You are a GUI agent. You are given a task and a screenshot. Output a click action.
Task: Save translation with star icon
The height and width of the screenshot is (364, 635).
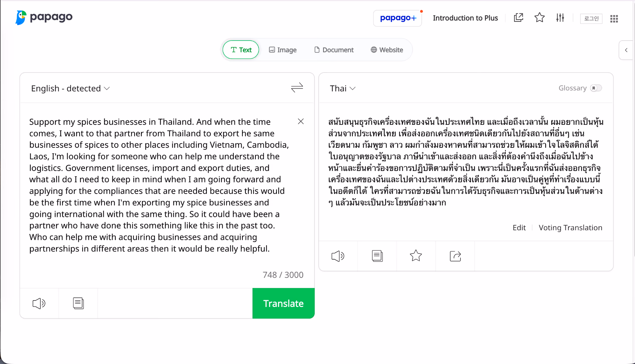point(416,256)
